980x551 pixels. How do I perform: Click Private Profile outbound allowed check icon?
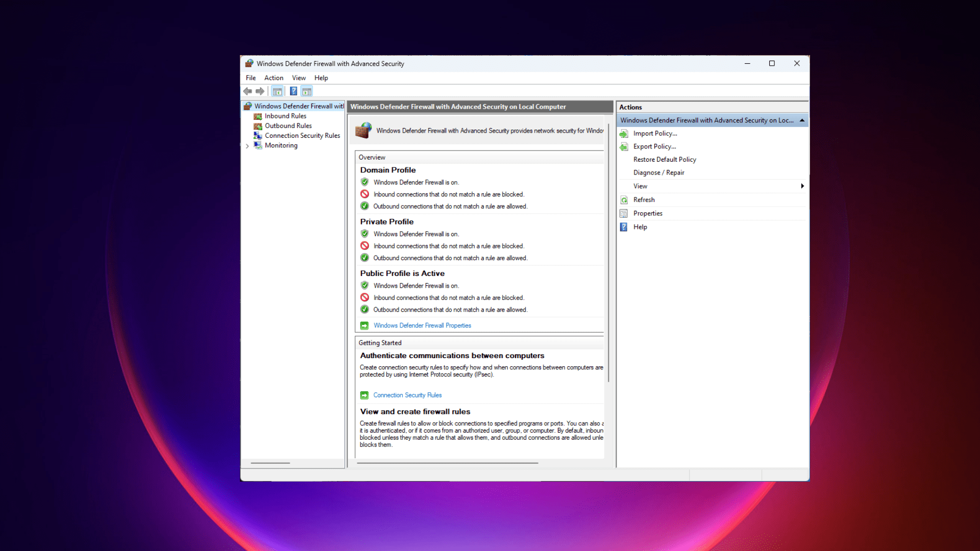(364, 258)
